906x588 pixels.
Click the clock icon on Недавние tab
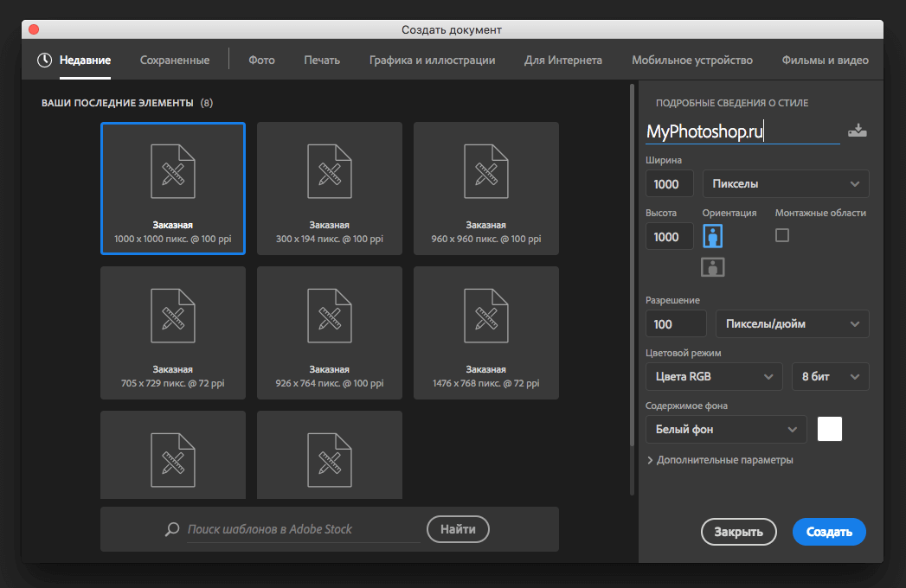[x=45, y=61]
